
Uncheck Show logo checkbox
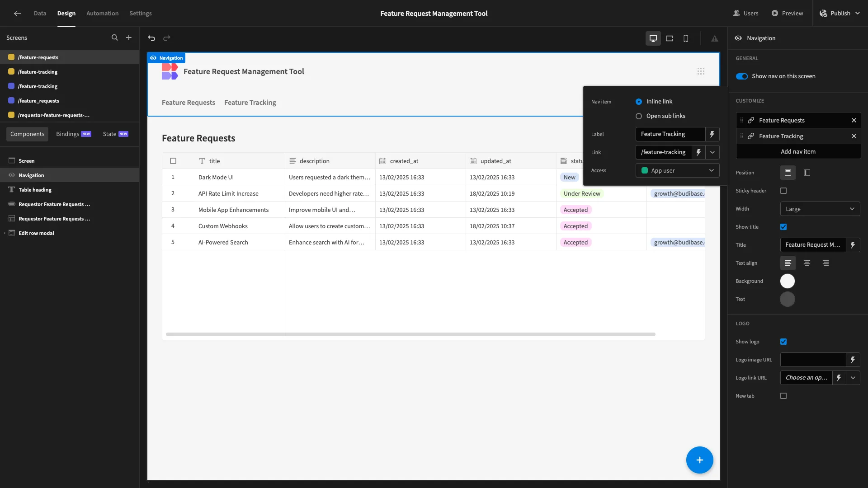(783, 342)
